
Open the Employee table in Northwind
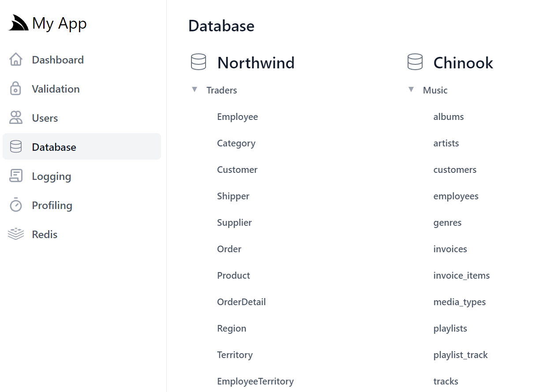(237, 117)
